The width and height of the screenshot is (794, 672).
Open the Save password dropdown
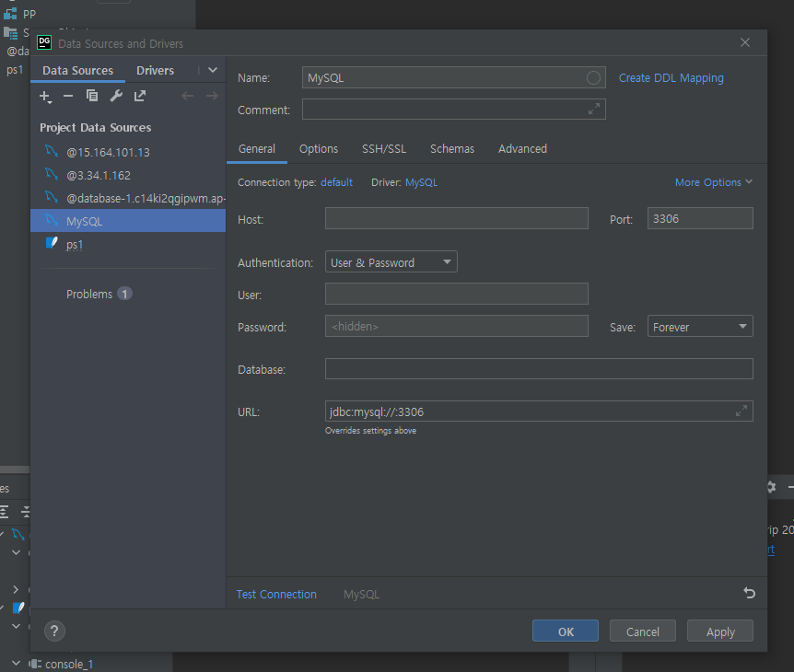click(700, 327)
